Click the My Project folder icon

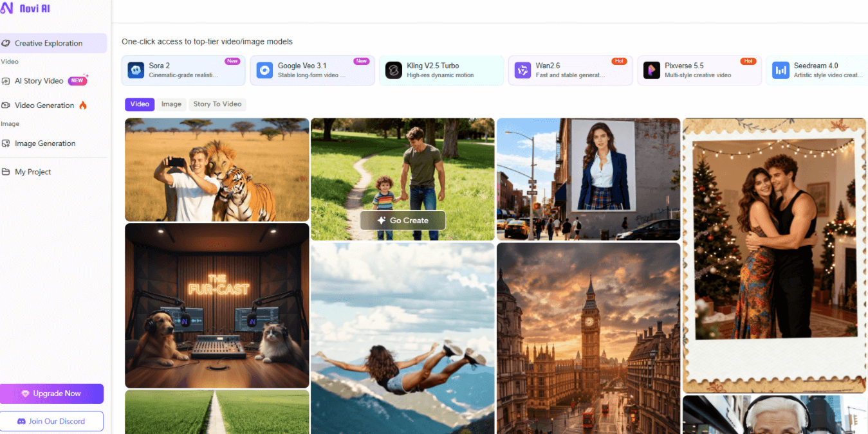tap(6, 172)
